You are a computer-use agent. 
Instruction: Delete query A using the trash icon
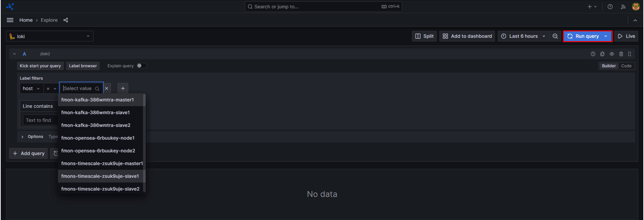coord(621,54)
